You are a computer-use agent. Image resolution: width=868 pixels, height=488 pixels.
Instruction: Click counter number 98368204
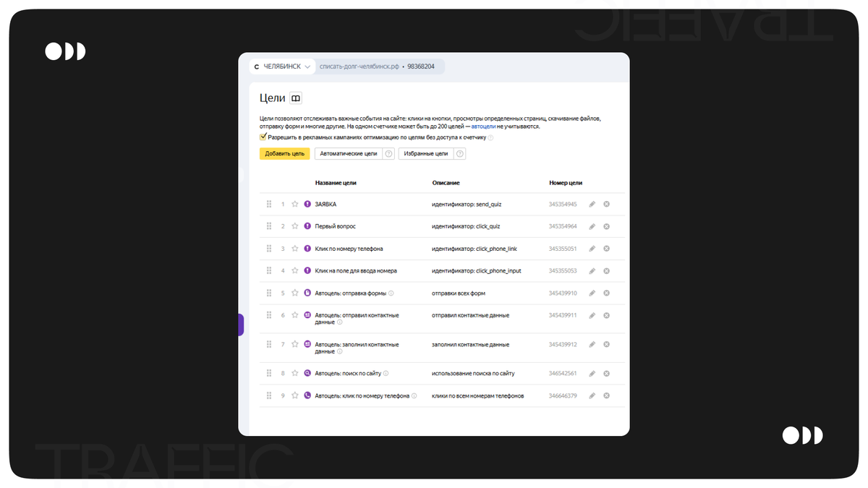(421, 67)
